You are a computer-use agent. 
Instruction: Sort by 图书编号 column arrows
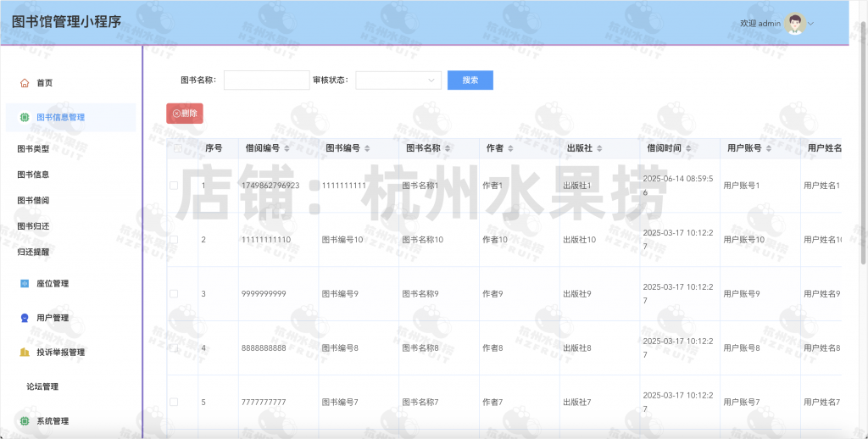pos(367,148)
